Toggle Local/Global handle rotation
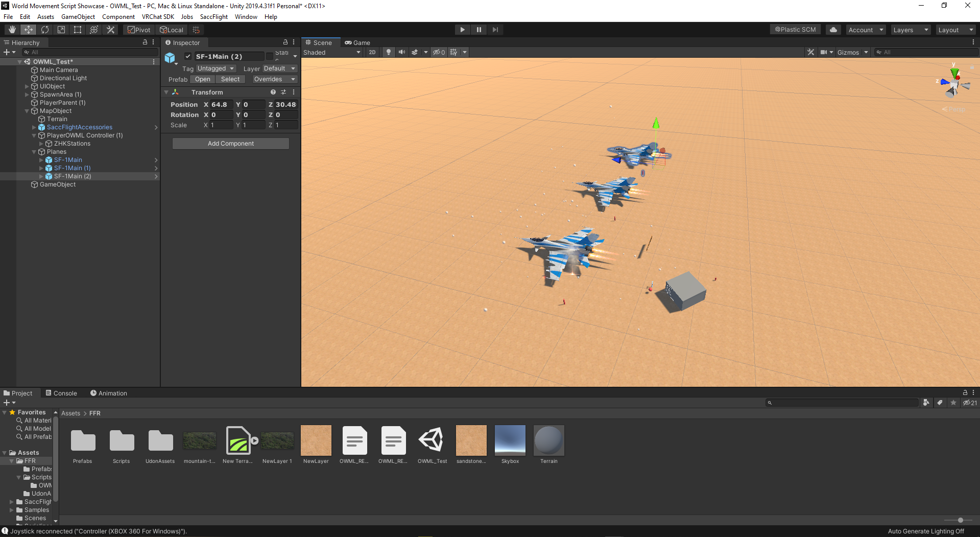The height and width of the screenshot is (537, 980). 172,30
